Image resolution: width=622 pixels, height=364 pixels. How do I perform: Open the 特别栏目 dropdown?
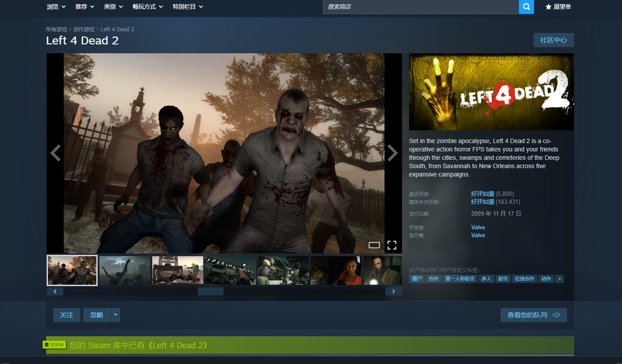pos(188,7)
